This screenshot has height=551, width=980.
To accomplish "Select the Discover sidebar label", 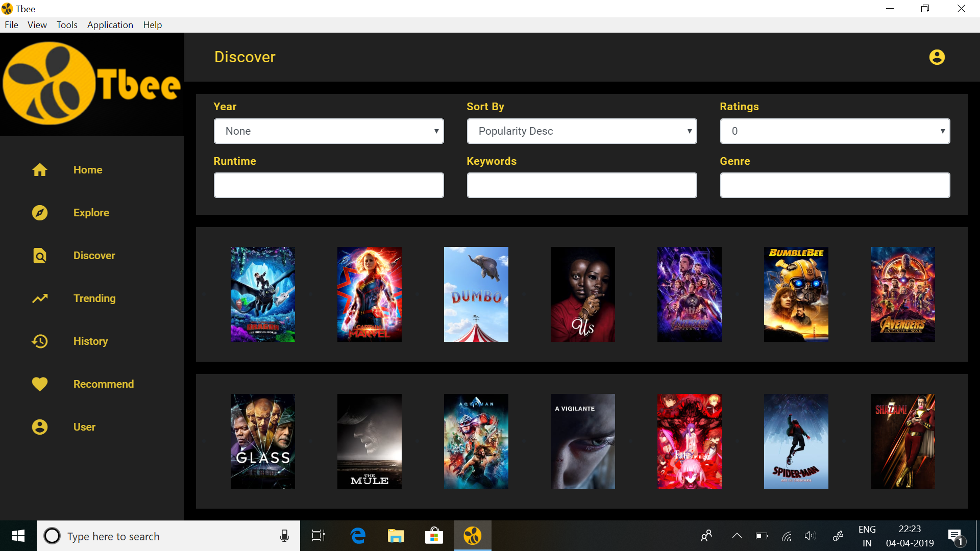I will tap(94, 256).
